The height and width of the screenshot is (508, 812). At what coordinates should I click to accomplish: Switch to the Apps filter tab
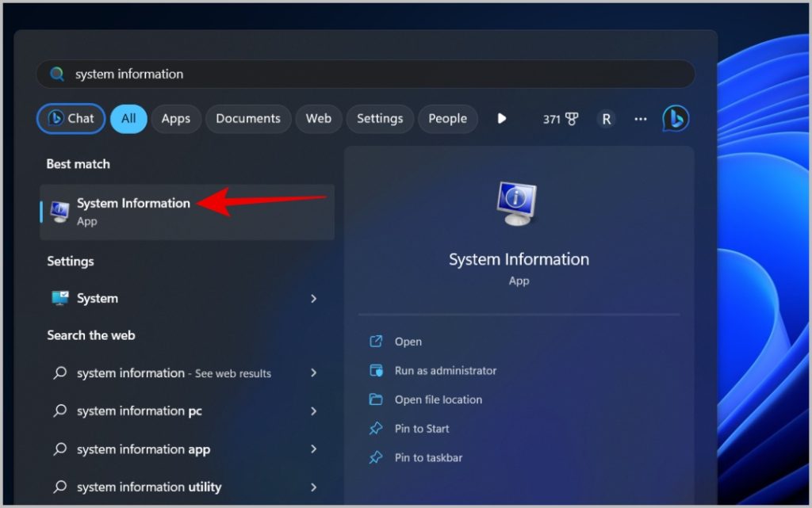click(x=175, y=119)
